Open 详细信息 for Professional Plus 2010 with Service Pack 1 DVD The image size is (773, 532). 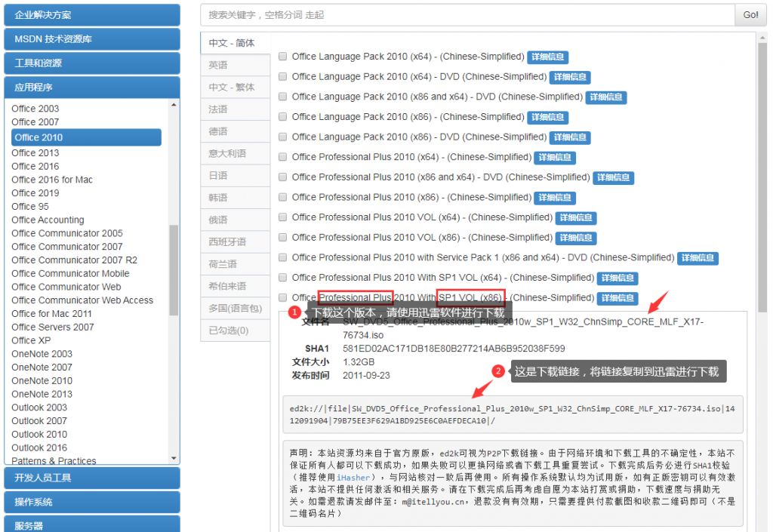coord(698,258)
